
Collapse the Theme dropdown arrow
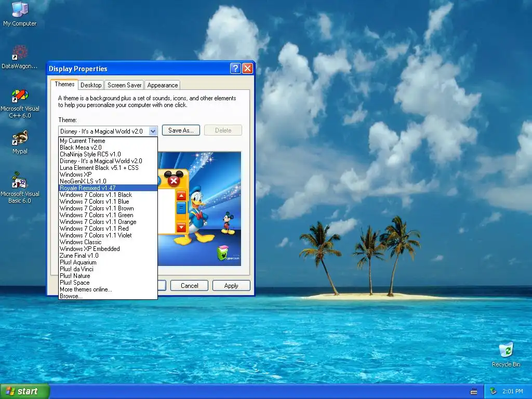coord(153,131)
